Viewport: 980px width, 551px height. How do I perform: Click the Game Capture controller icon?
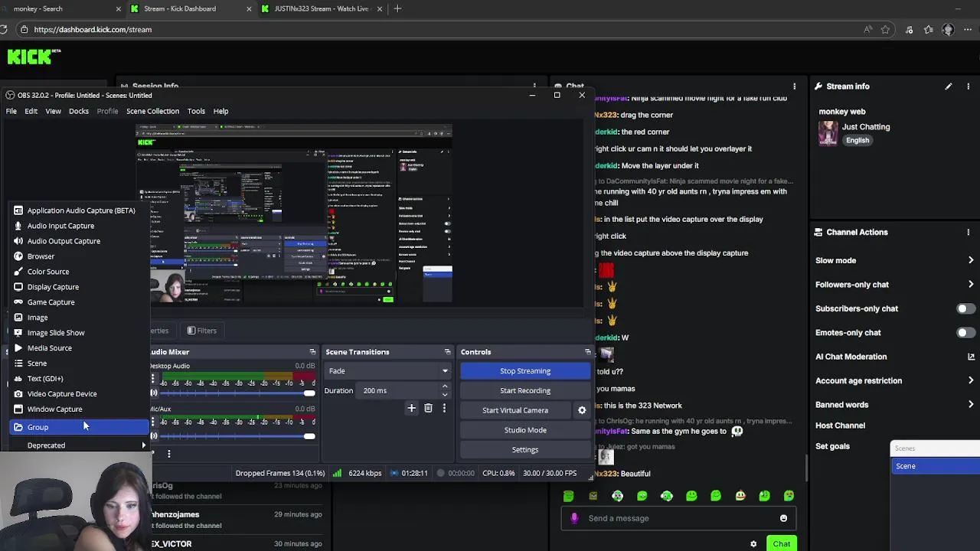click(18, 302)
